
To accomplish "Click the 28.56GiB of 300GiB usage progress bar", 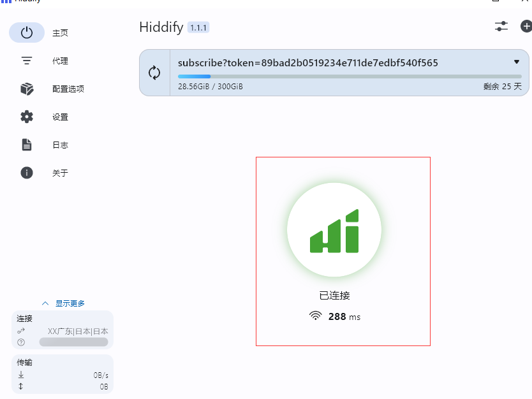I will coord(350,76).
